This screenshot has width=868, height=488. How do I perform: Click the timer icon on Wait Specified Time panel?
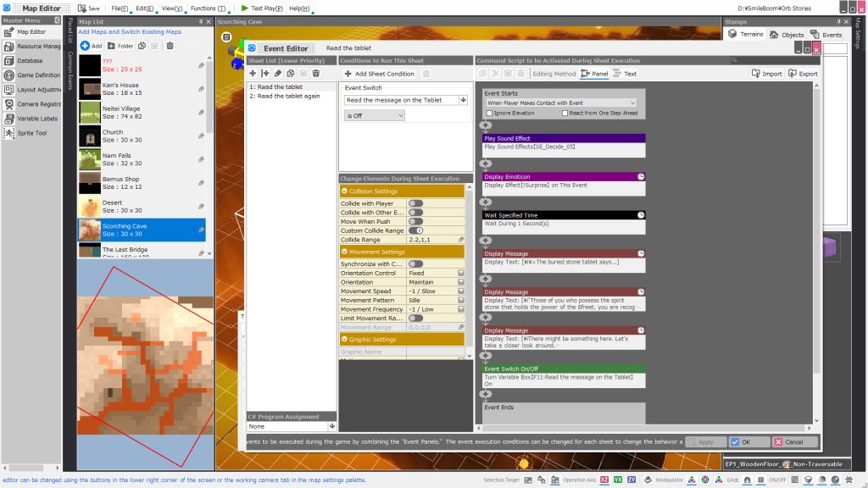coord(641,214)
